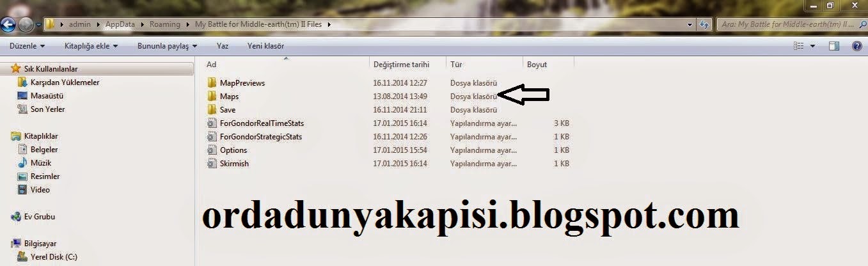Open the view options dropdown arrow
The height and width of the screenshot is (266, 868).
[x=813, y=46]
